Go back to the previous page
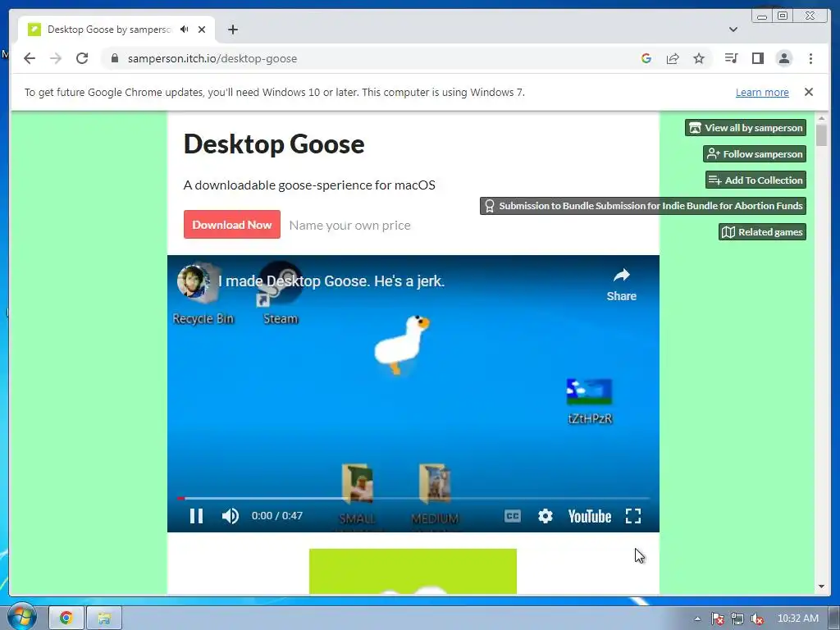Screen dimensions: 840x630 coord(30,58)
